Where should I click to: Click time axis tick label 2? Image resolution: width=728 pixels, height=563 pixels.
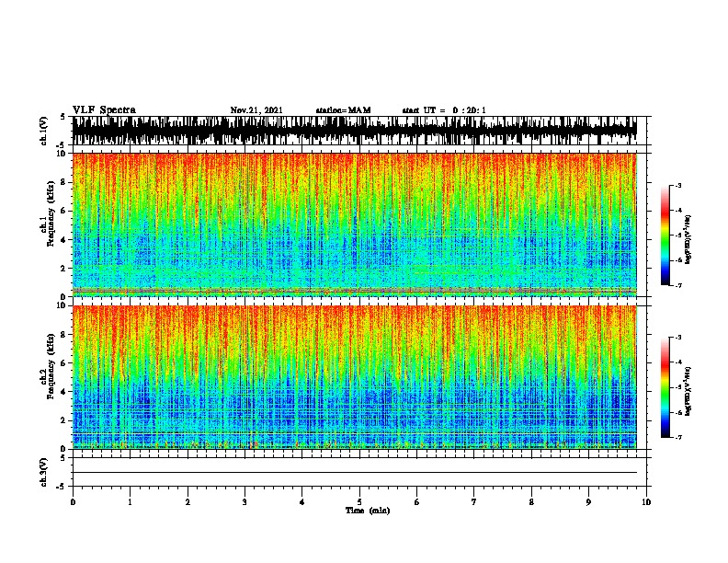pyautogui.click(x=188, y=502)
